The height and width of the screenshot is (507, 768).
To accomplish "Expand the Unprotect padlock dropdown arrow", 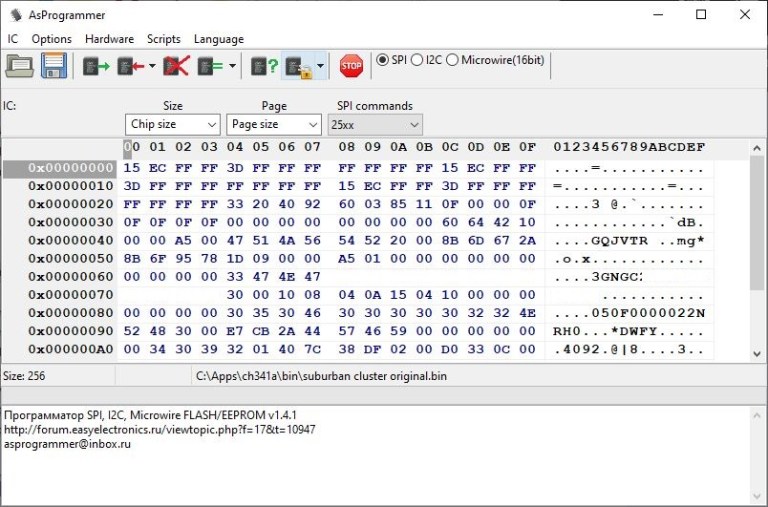I will tap(320, 66).
